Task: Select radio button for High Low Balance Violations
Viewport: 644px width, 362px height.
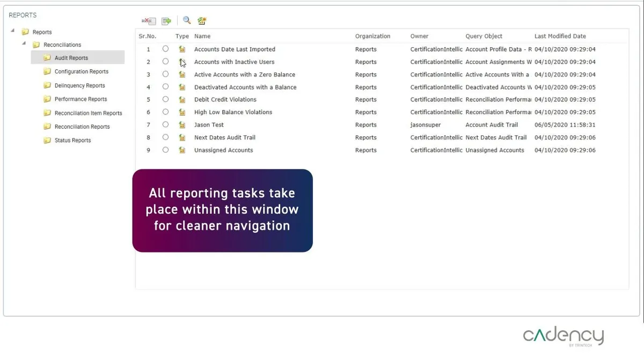Action: click(165, 112)
